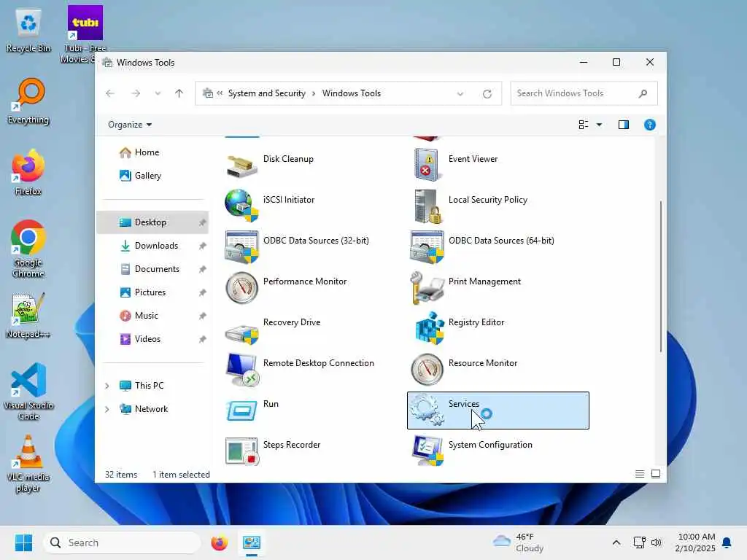Select the Everything desktop shortcut
This screenshot has width=747, height=560.
(28, 101)
